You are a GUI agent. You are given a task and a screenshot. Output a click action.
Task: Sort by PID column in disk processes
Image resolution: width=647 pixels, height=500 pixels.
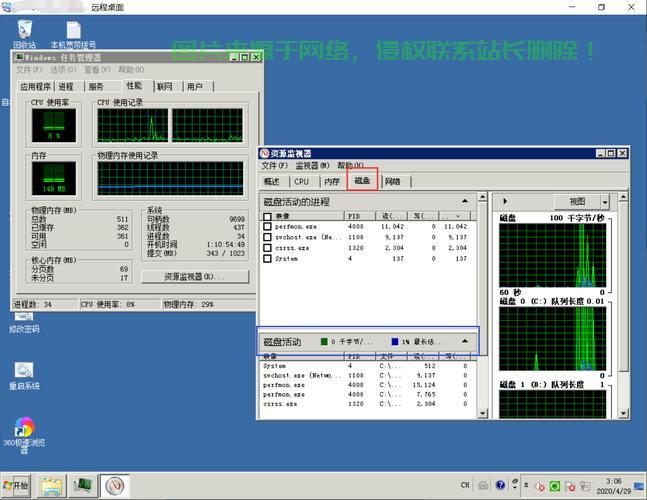[x=360, y=216]
